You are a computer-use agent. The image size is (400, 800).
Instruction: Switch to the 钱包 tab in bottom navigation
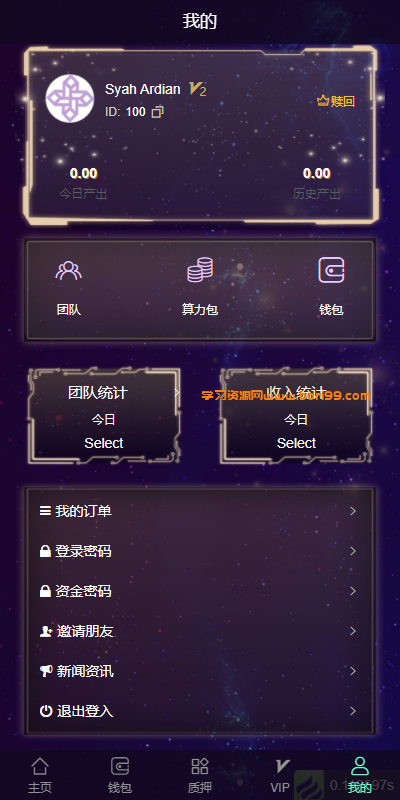coord(120,775)
